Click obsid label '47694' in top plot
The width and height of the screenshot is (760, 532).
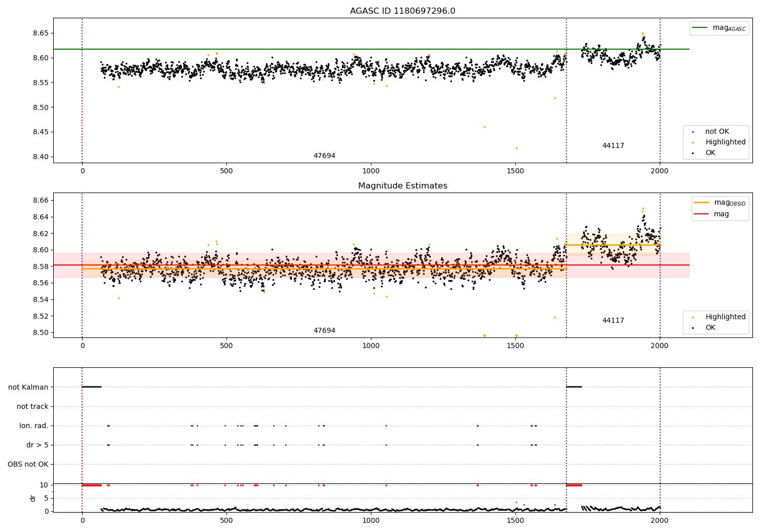pos(324,156)
